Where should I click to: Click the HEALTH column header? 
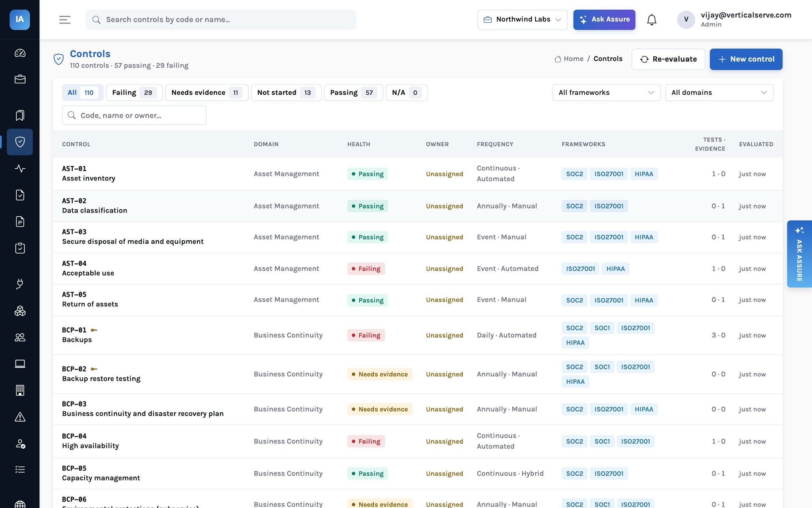(x=358, y=144)
